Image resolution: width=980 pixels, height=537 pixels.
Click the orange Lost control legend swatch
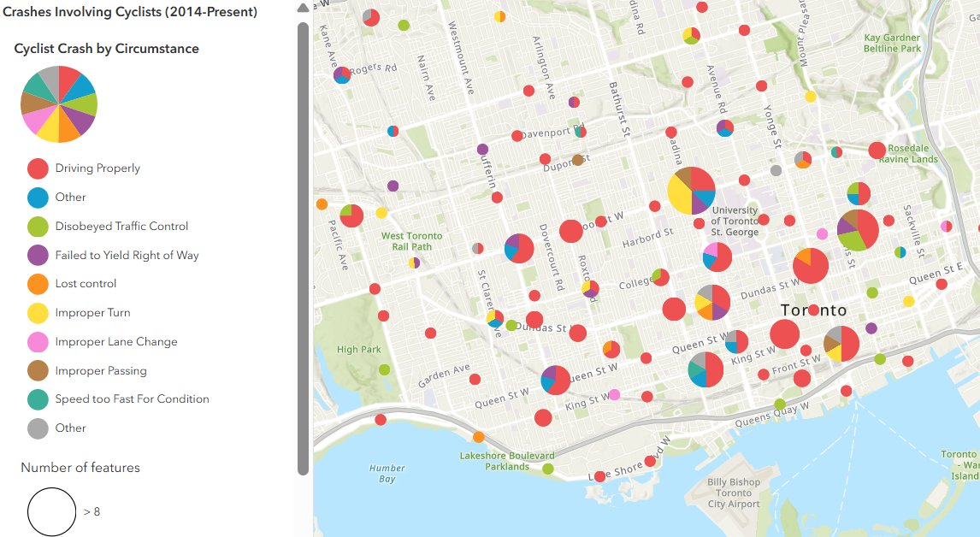pos(38,284)
